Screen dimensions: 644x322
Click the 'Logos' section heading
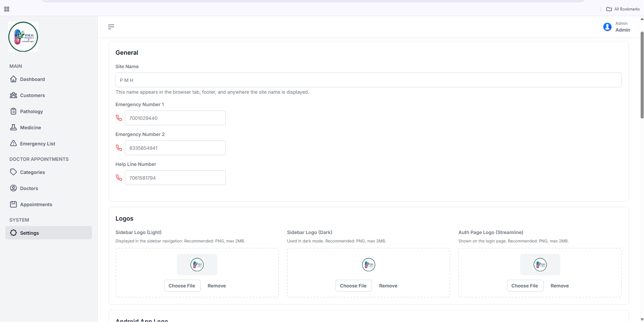(x=124, y=219)
